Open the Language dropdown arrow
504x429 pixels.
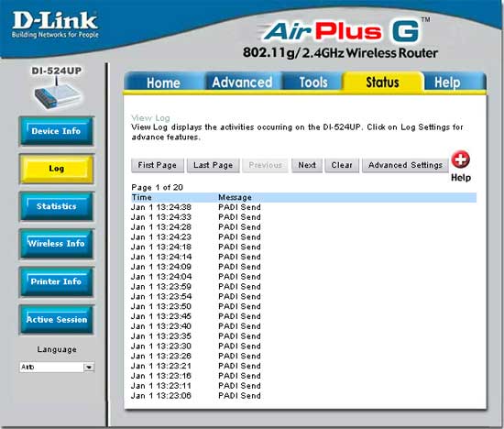pyautogui.click(x=89, y=367)
